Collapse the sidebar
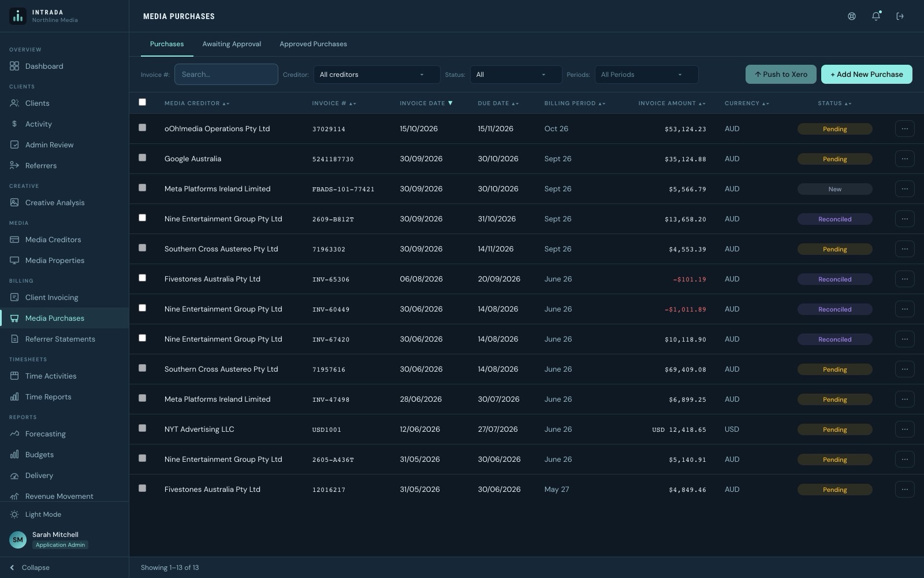 pyautogui.click(x=30, y=568)
